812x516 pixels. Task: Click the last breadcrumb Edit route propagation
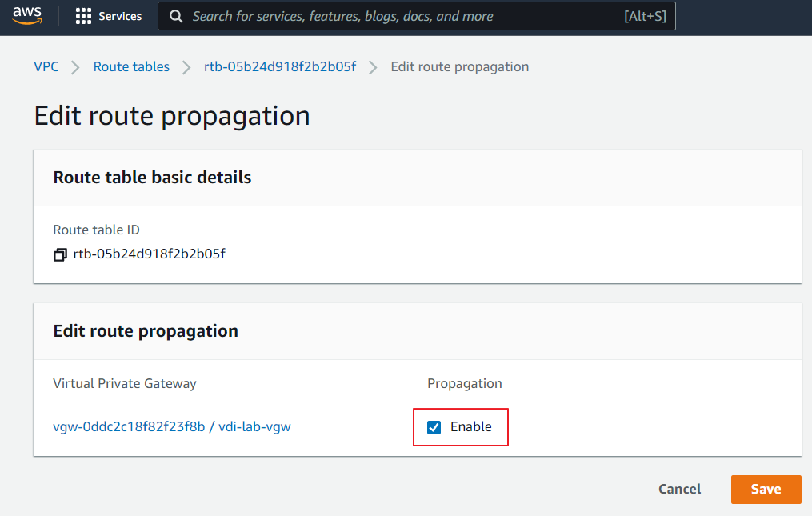[459, 66]
